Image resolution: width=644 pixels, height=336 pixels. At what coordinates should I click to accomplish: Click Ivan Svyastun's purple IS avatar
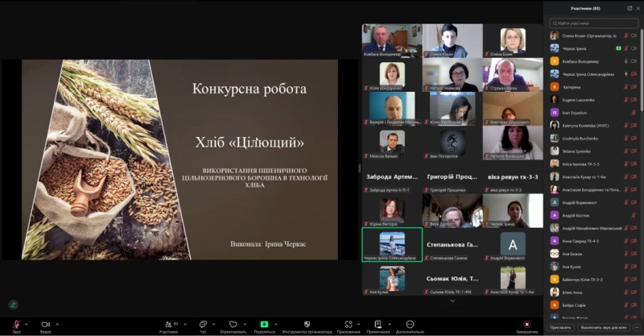coord(555,113)
